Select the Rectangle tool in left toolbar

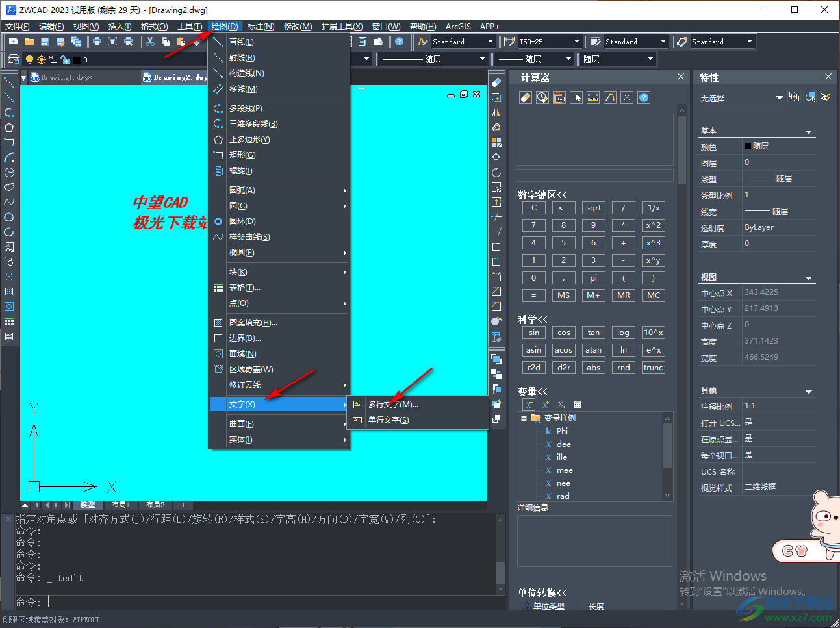click(x=9, y=142)
